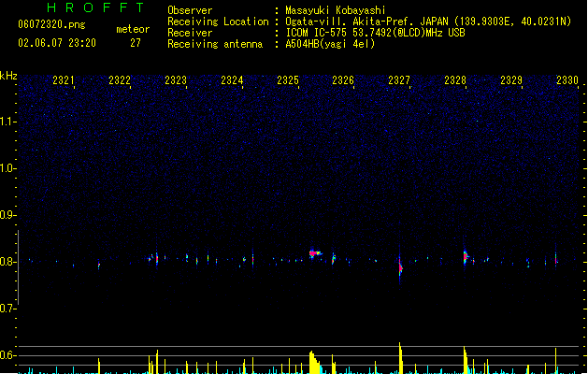Click the tallest yellow power peak at 2327

[400, 358]
